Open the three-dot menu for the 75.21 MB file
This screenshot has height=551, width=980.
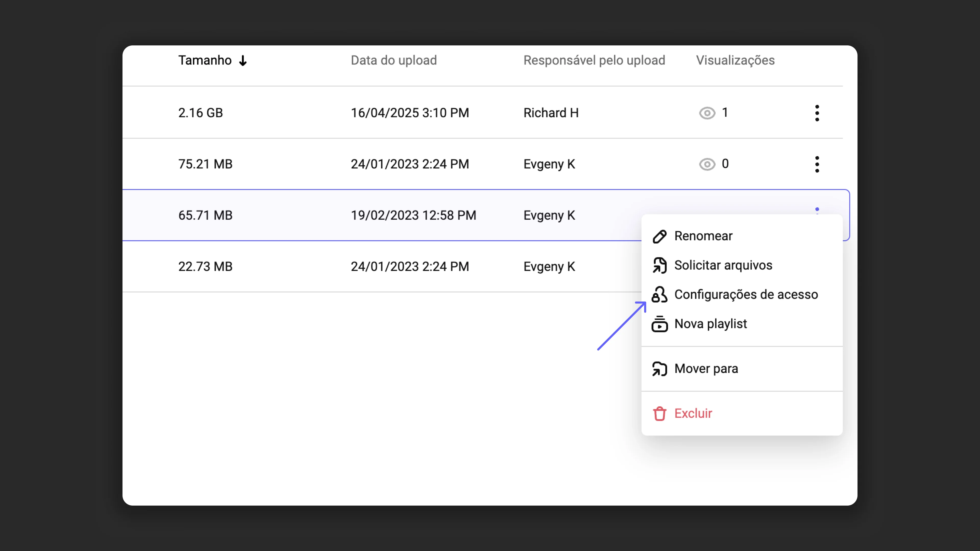click(x=817, y=164)
